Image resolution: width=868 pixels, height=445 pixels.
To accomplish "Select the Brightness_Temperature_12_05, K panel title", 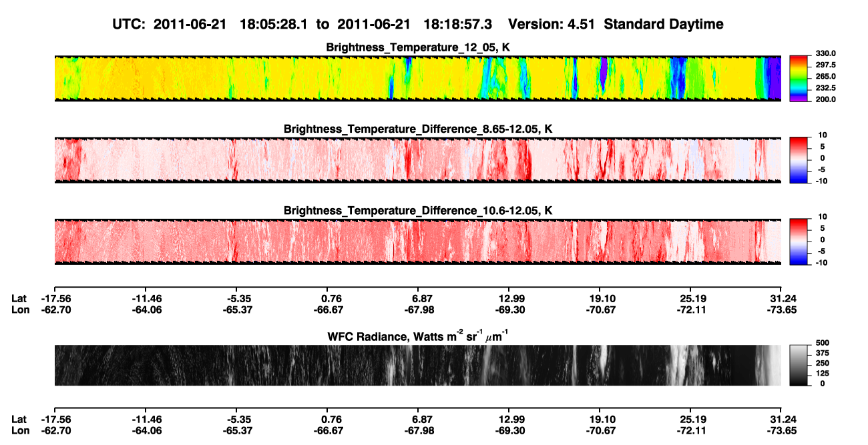I will [418, 47].
